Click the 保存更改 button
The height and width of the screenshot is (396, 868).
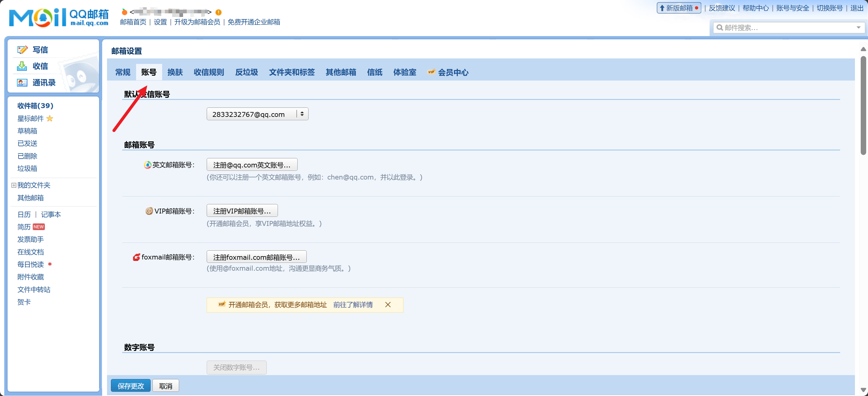point(131,386)
